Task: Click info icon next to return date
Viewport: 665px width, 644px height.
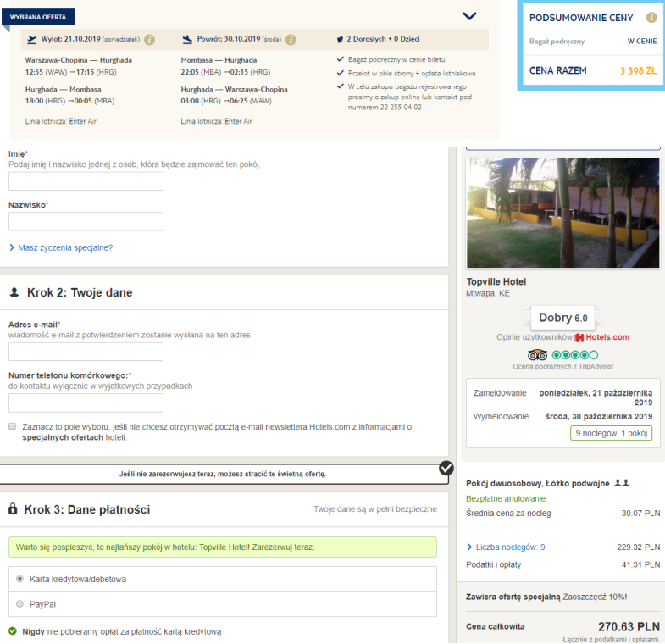Action: tap(291, 39)
